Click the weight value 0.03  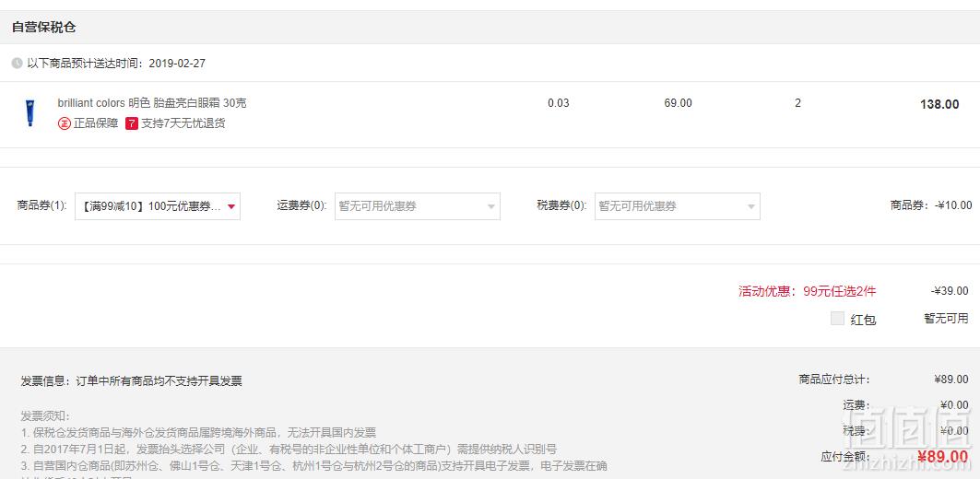(559, 103)
